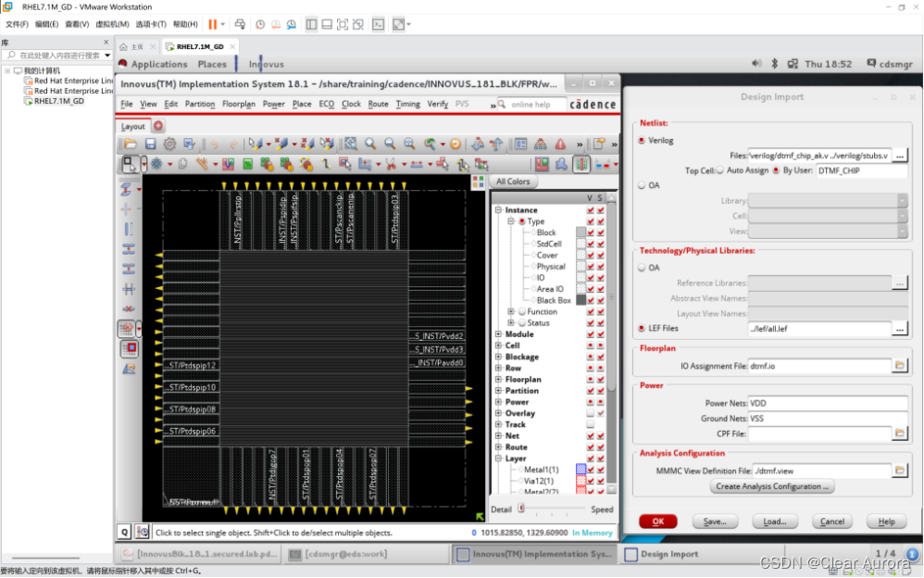Screen dimensions: 924x578
Task: Click the Redo arrow icon
Action: point(234,144)
